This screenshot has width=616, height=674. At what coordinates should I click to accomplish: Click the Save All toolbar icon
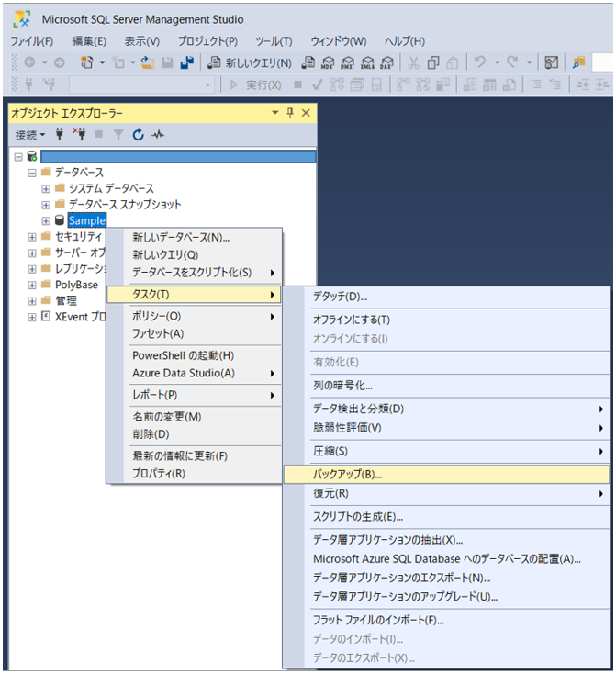pos(187,62)
